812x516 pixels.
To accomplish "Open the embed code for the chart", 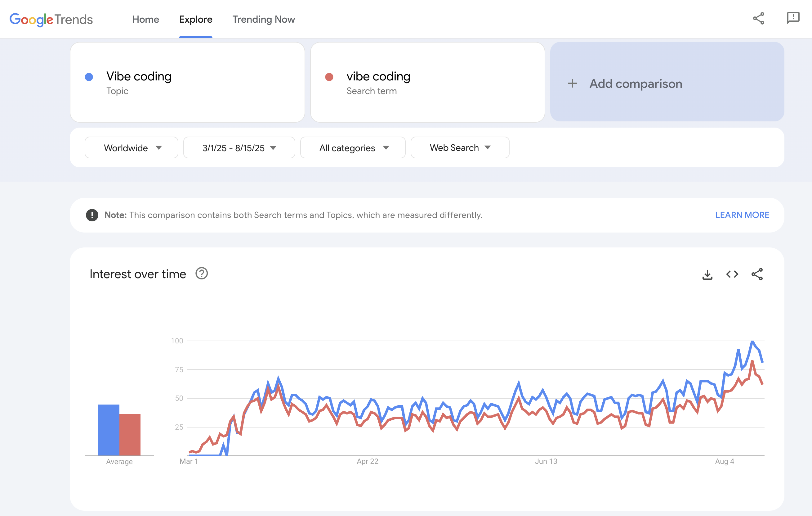I will (732, 274).
